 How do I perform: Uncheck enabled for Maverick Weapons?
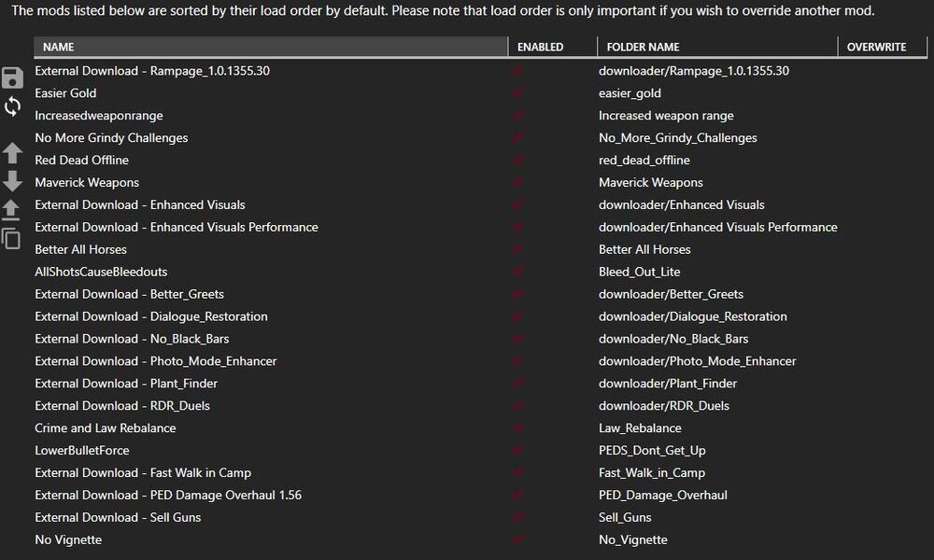coord(517,183)
